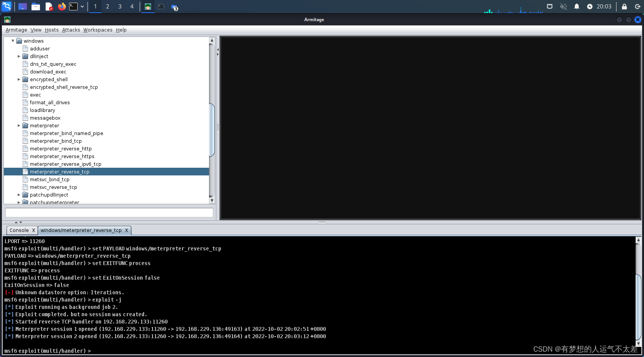Select the loadlibrary payload

(x=42, y=110)
